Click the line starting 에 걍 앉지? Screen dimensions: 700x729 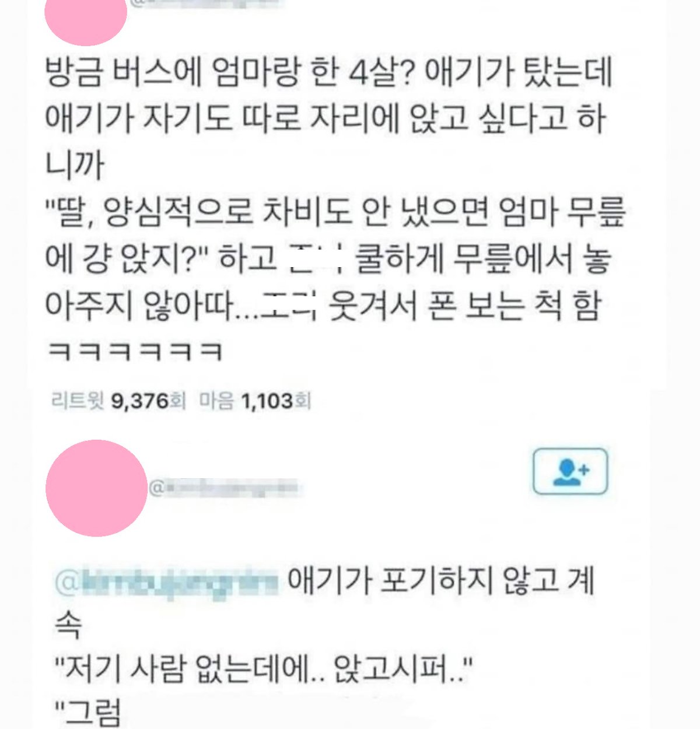tap(328, 259)
